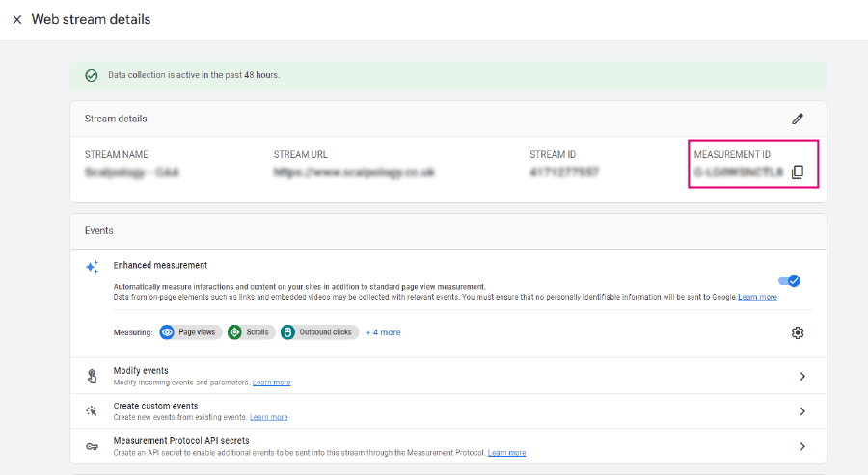This screenshot has height=475, width=868.
Task: Click the STREAM ID label
Action: 553,155
